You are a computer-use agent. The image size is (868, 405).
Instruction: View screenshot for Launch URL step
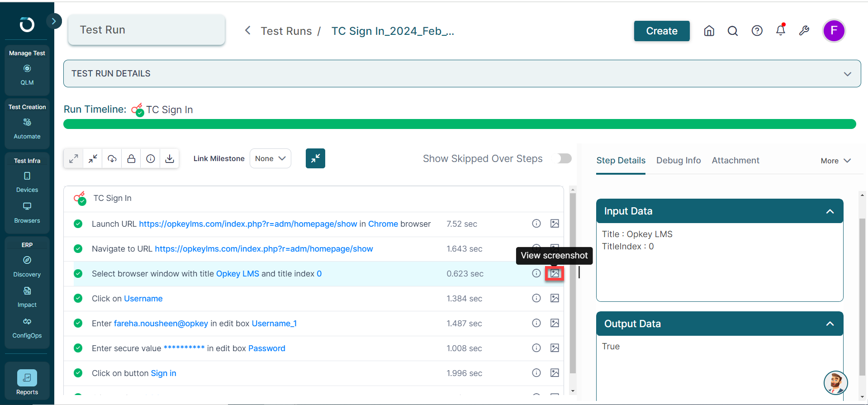pyautogui.click(x=555, y=224)
